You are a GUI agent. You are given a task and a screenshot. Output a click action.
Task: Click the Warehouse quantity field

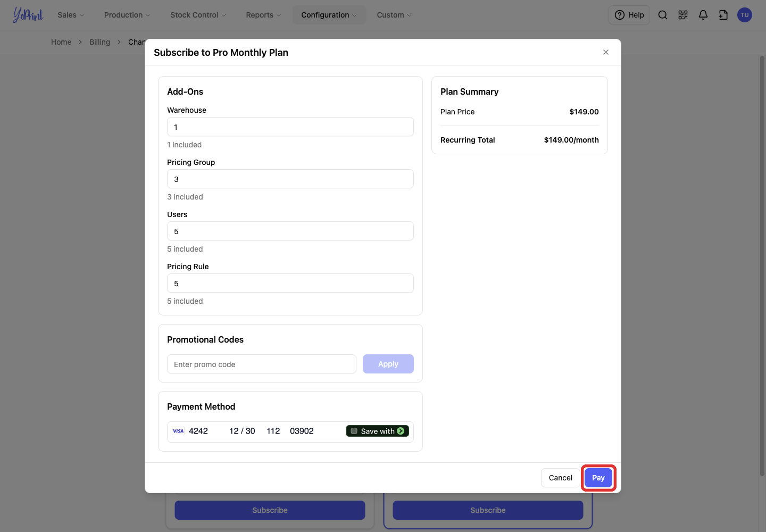coord(290,127)
